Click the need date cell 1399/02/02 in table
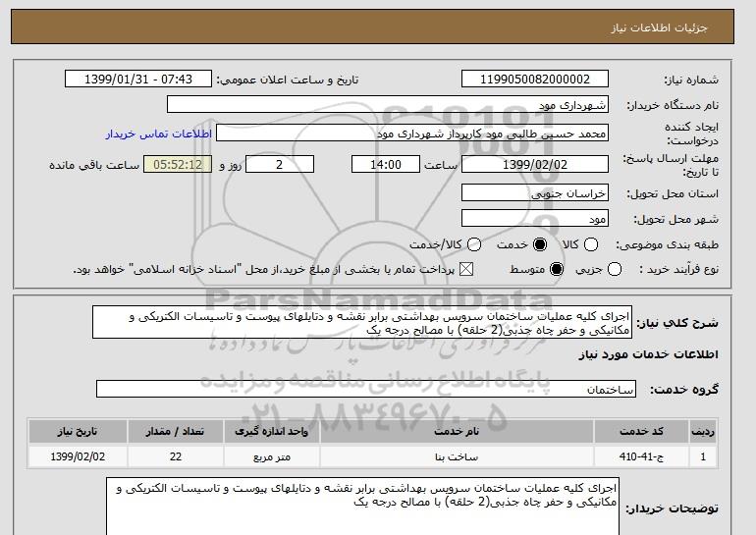Screen dimensions: 756x535 [78, 456]
